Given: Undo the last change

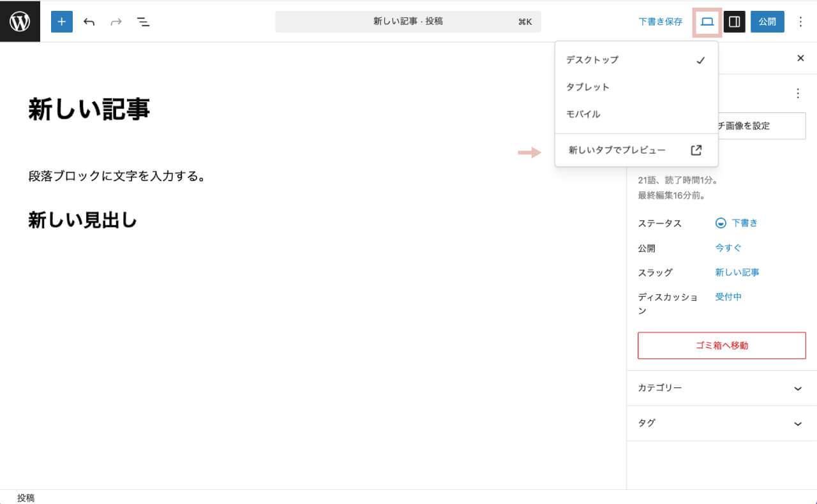Looking at the screenshot, I should click(89, 21).
